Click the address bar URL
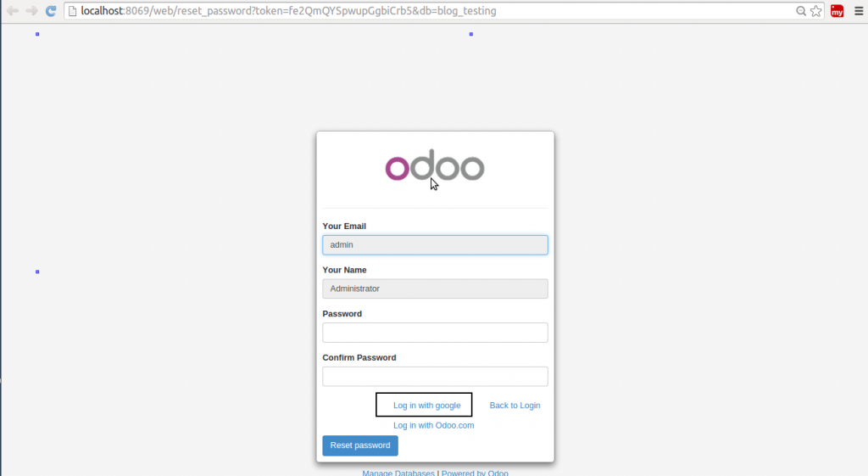Screen dimensions: 868x476 pos(288,11)
